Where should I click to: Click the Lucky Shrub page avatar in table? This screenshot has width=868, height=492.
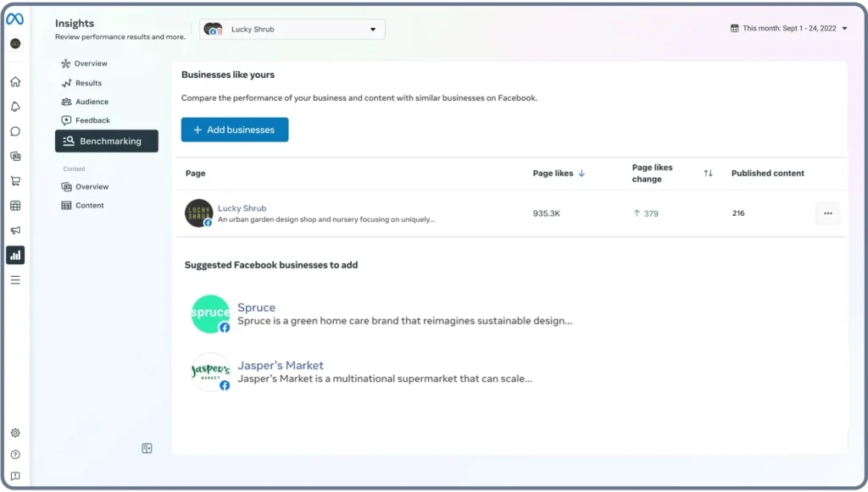pyautogui.click(x=198, y=213)
